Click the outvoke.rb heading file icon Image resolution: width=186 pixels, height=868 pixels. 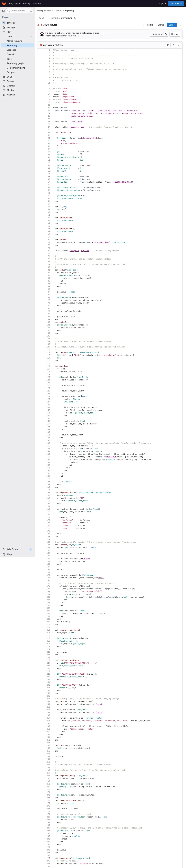pos(39,25)
